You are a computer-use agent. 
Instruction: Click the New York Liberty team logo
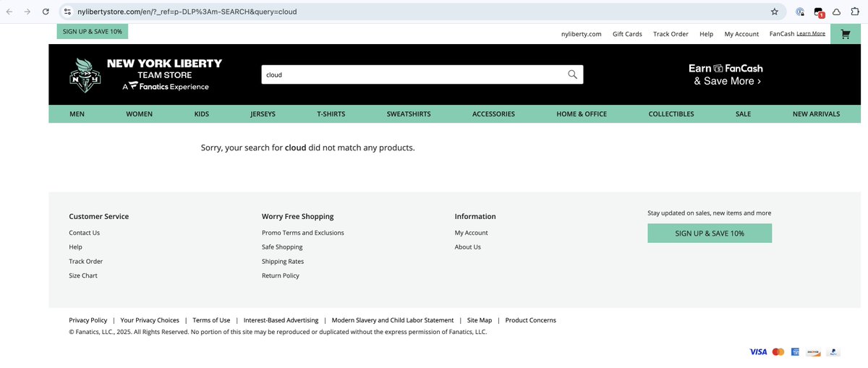(x=85, y=75)
